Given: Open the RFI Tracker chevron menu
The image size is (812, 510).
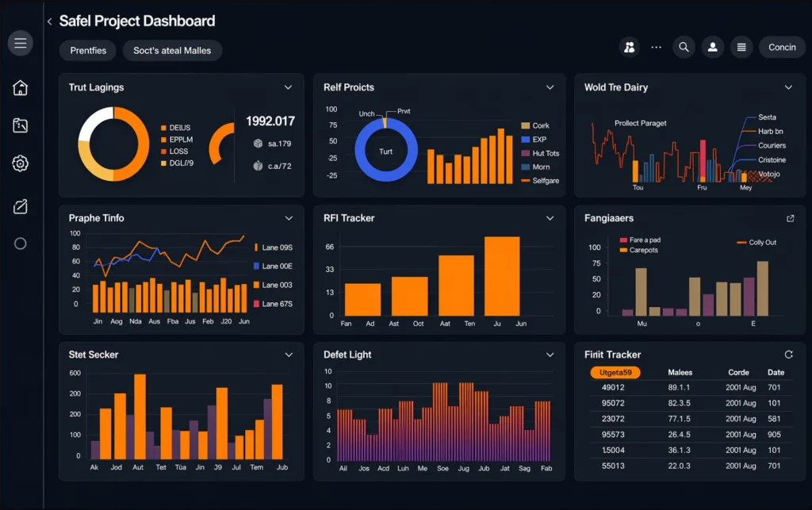Looking at the screenshot, I should coord(550,218).
